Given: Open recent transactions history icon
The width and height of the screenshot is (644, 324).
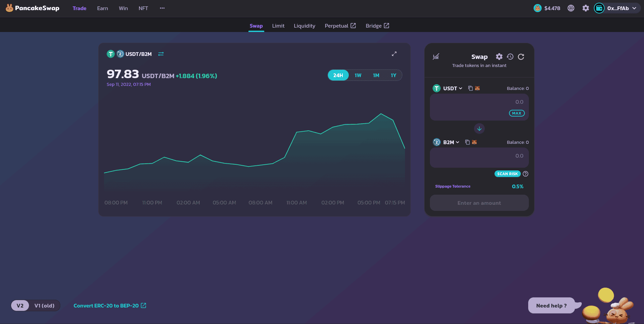Looking at the screenshot, I should (510, 57).
